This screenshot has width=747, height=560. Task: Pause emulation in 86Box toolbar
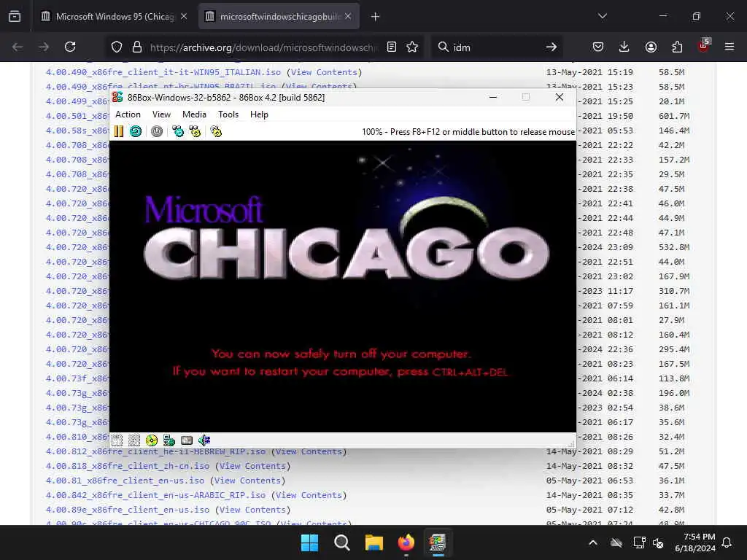119,131
